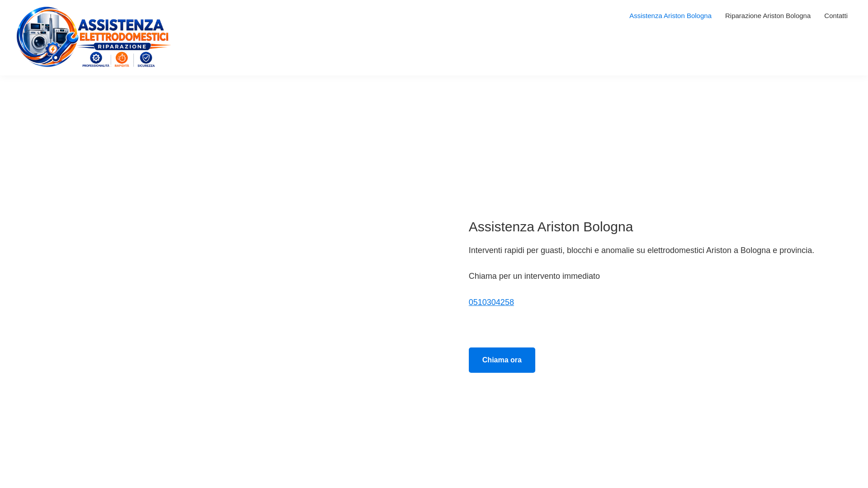The height and width of the screenshot is (488, 868).
Task: Select the Assistenza Ariston Bologna heading
Action: 551,227
